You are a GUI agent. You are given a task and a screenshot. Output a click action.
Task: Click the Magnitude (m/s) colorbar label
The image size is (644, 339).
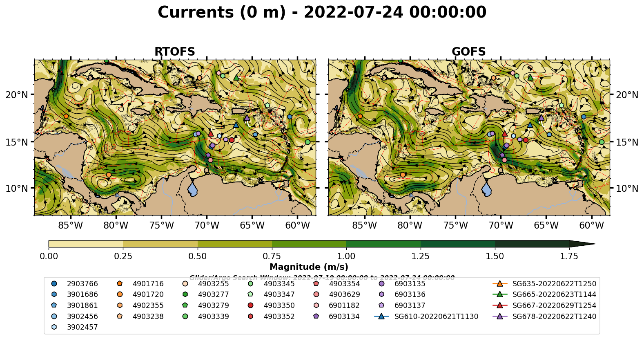click(x=309, y=267)
